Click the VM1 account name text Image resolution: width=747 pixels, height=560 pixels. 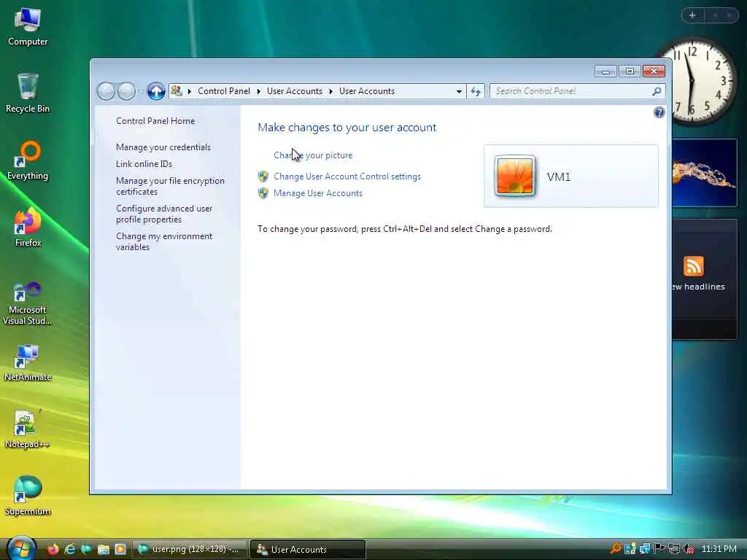coord(559,177)
